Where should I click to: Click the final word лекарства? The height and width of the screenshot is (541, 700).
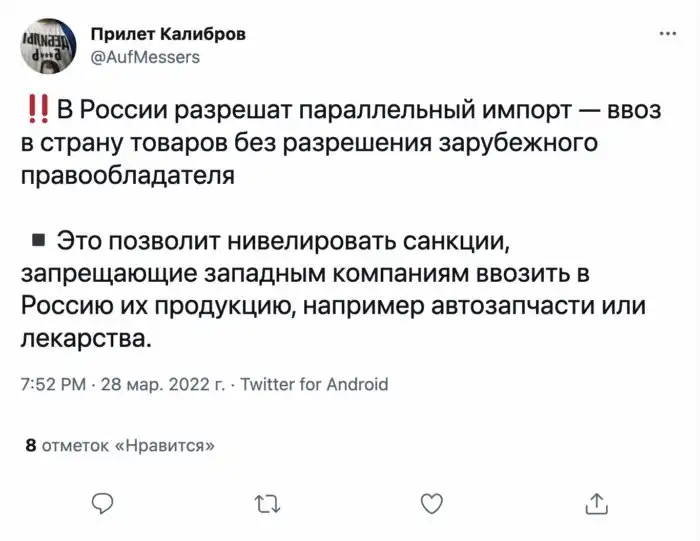(86, 340)
